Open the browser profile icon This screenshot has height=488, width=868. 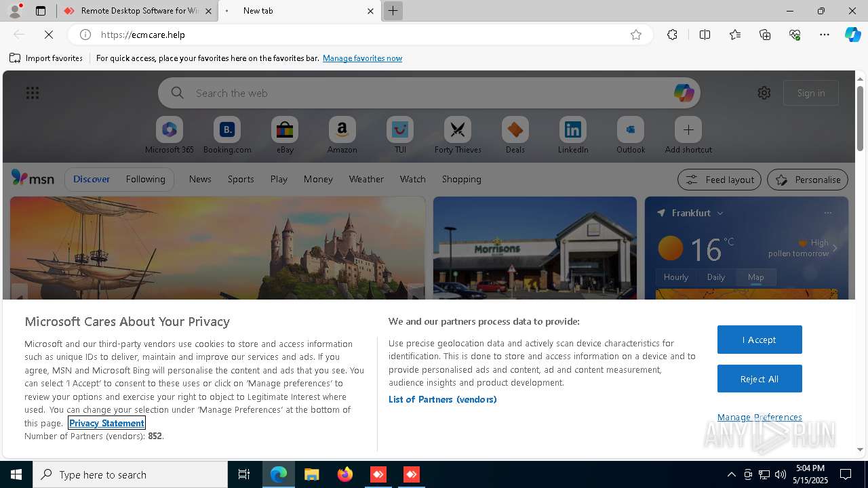pos(14,11)
